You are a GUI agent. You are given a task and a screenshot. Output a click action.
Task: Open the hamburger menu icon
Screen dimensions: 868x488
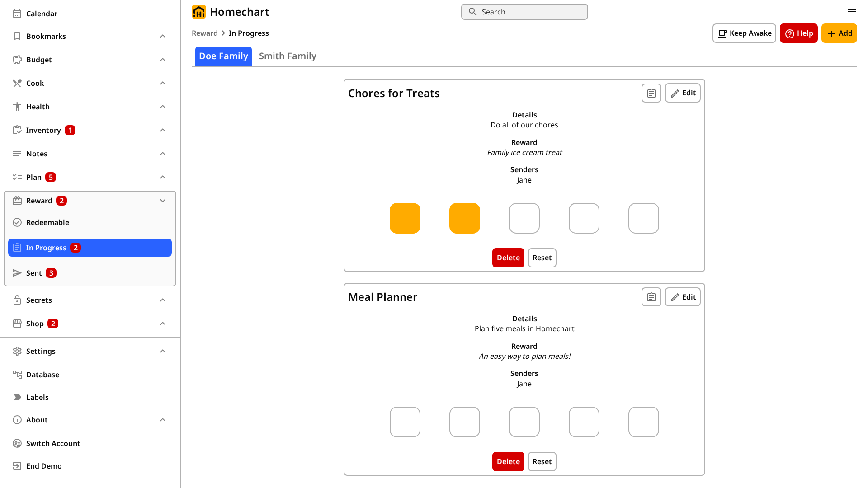(x=851, y=12)
